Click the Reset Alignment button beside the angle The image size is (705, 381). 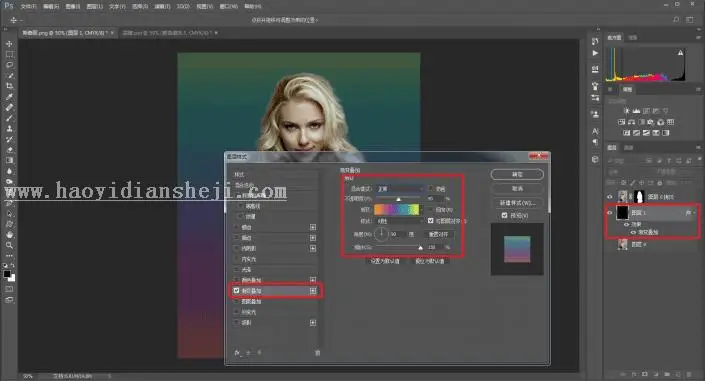pyautogui.click(x=438, y=234)
